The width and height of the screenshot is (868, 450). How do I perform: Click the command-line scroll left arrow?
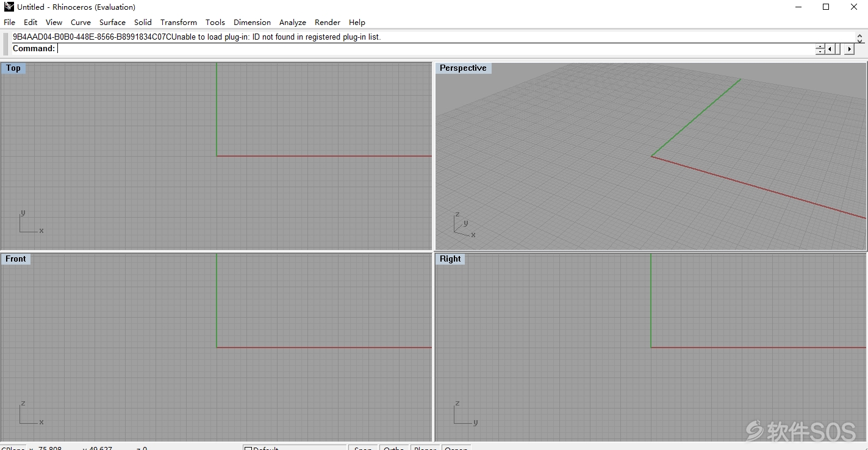click(x=830, y=49)
